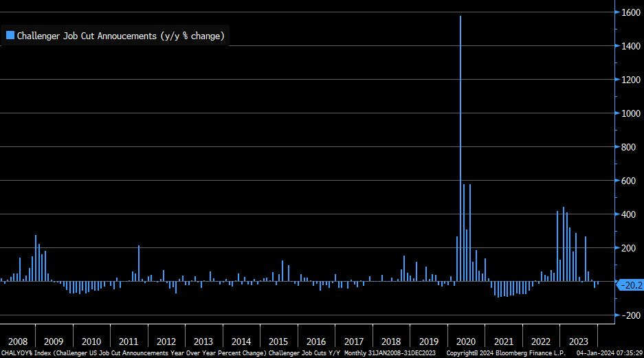Select the 2017 year label on the x-axis
This screenshot has width=644, height=358.
click(x=353, y=342)
